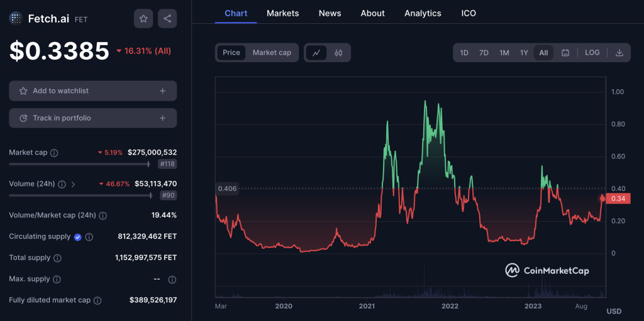Open Max. supply info icon
This screenshot has width=644, height=321.
pos(57,280)
